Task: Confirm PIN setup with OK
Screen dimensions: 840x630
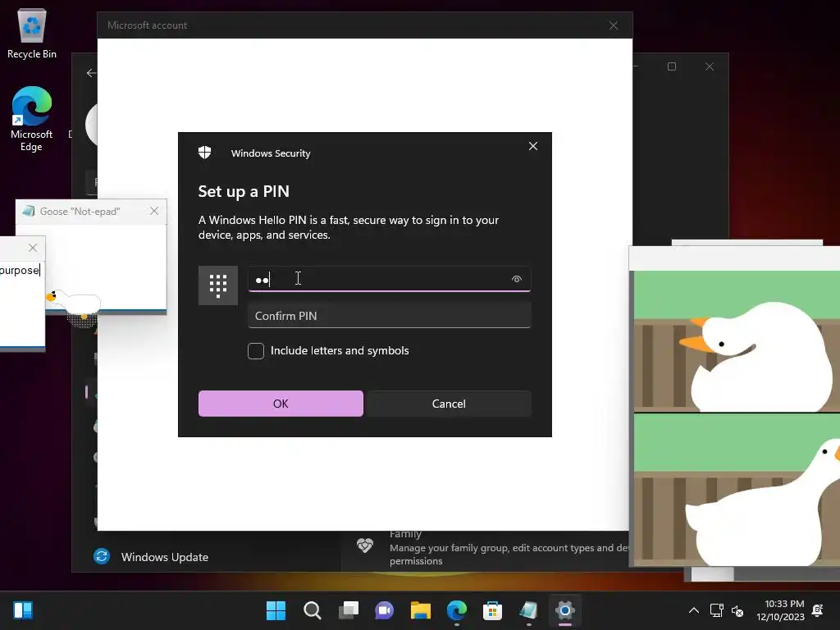Action: [281, 404]
